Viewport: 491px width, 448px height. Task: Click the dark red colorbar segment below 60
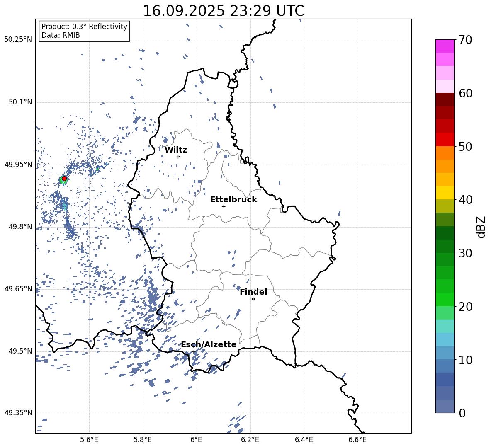tap(445, 99)
